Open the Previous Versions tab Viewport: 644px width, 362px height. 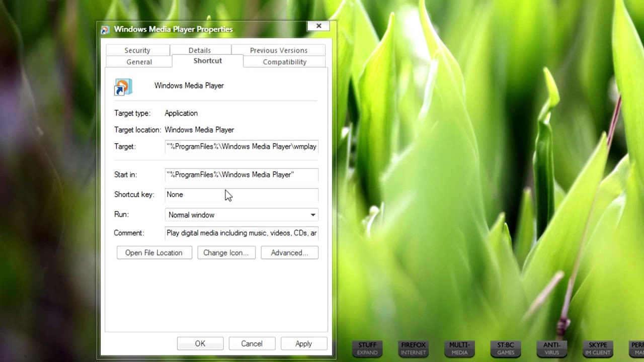278,50
